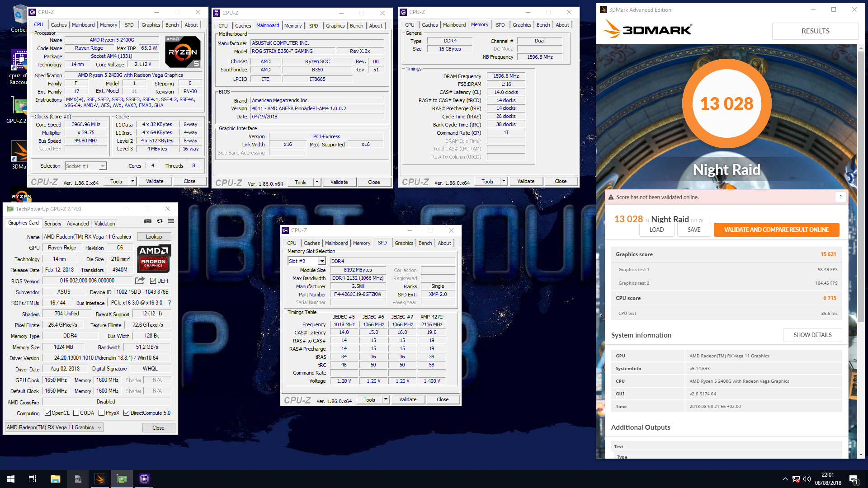Image resolution: width=868 pixels, height=488 pixels.
Task: Click the RESULTS button in 3DMark
Action: [815, 31]
